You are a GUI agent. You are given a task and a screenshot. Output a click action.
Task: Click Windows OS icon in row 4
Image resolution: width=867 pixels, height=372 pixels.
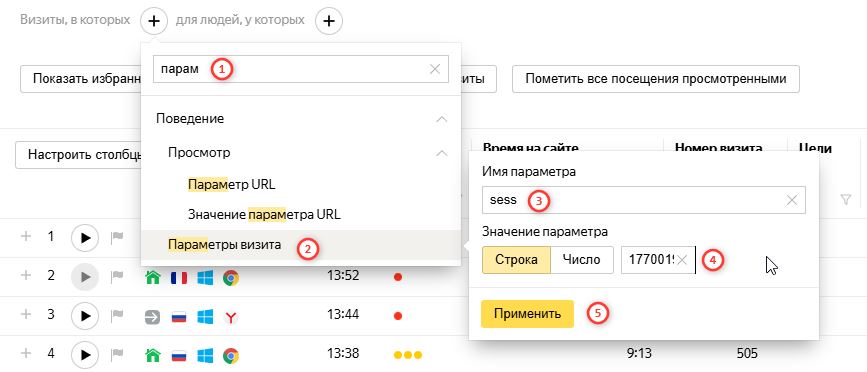point(205,355)
